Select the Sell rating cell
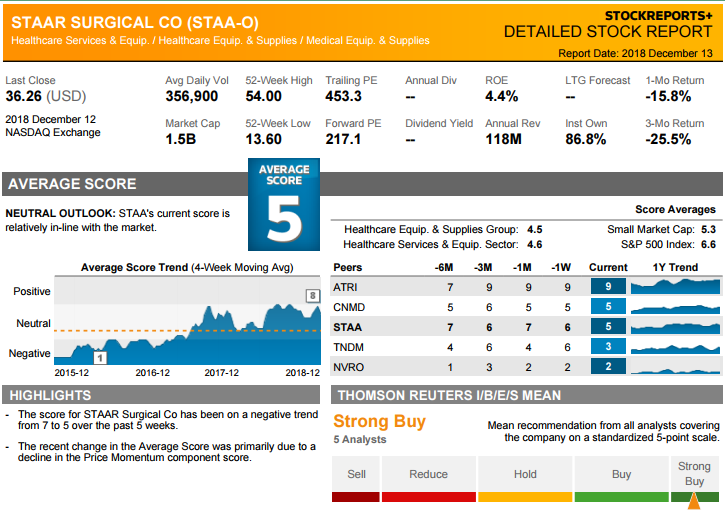Viewport: 725px width, 516px height. (356, 474)
